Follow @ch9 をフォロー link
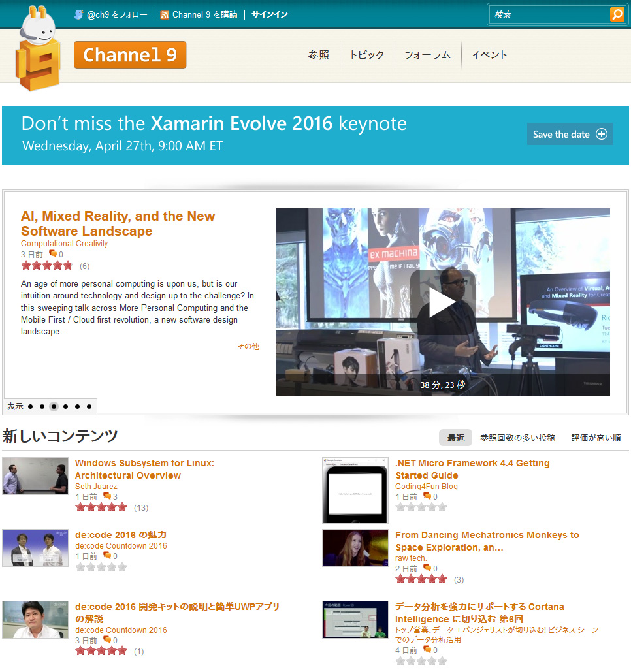This screenshot has width=631, height=672. pos(116,14)
